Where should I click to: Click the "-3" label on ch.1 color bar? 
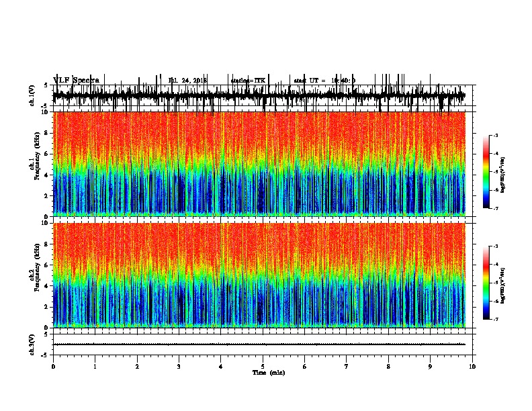click(496, 135)
